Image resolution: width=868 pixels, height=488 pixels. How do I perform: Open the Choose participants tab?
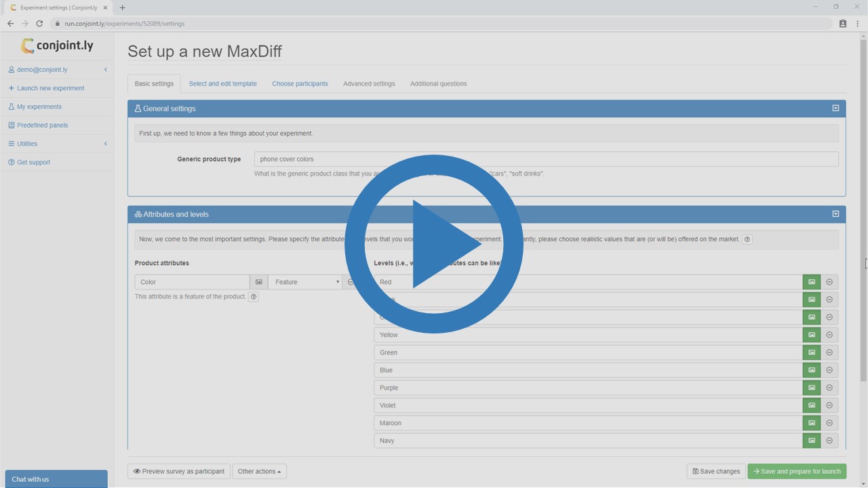(300, 83)
